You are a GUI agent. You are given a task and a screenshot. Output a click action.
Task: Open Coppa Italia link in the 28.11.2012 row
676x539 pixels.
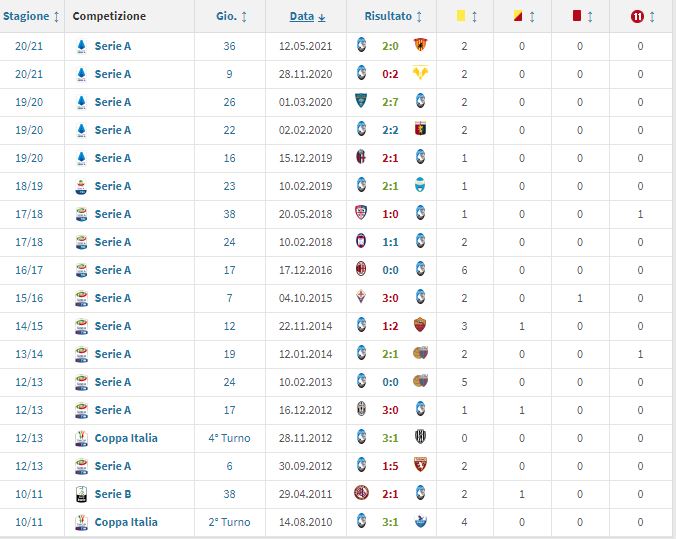[126, 438]
